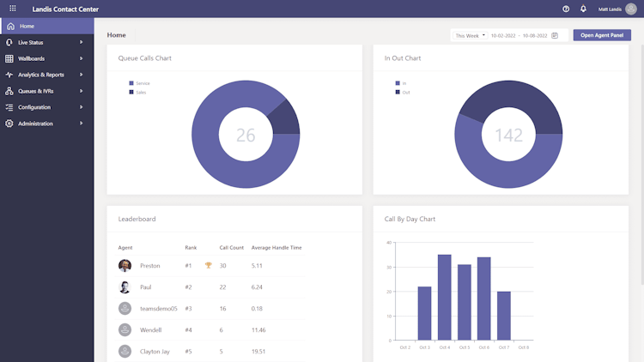Toggle the Sales legend swatch
The width and height of the screenshot is (644, 362).
(x=131, y=92)
